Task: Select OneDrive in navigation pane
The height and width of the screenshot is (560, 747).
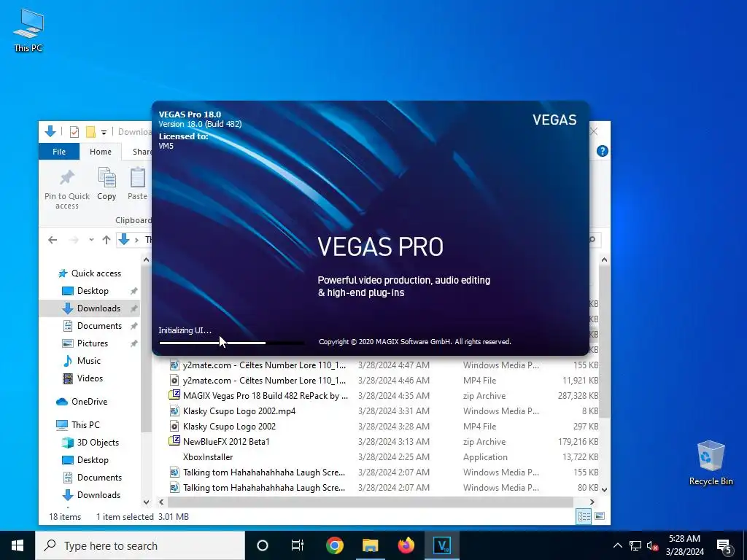Action: [x=89, y=402]
